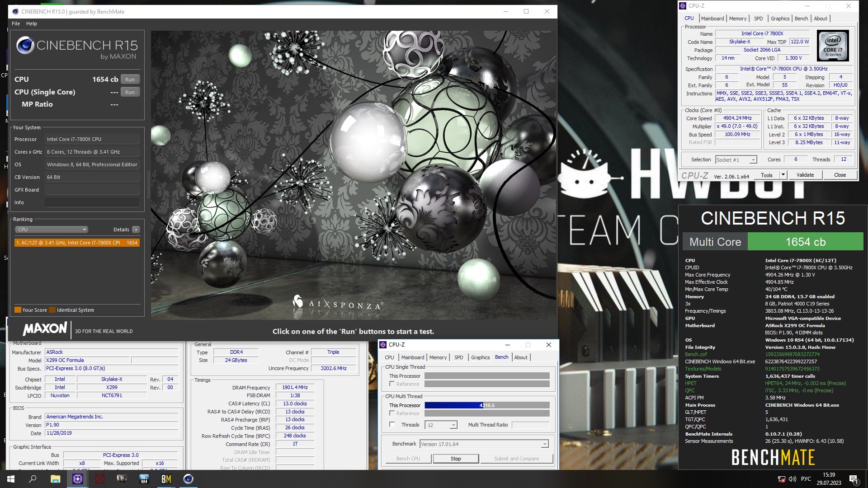Viewport: 868px width, 488px height.
Task: Open the Ranking CPU dropdown in Cinebench
Action: click(52, 230)
